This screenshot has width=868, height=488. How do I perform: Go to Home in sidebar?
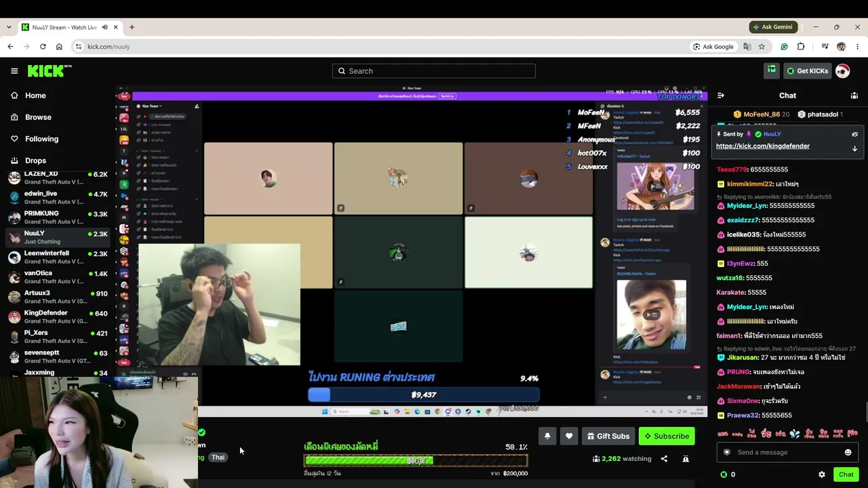[x=35, y=96]
